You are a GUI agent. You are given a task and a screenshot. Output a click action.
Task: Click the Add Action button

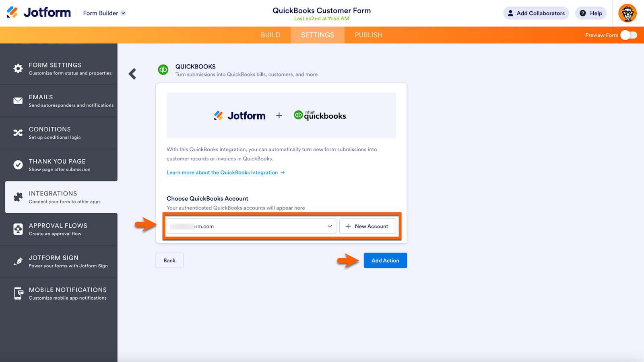(385, 261)
